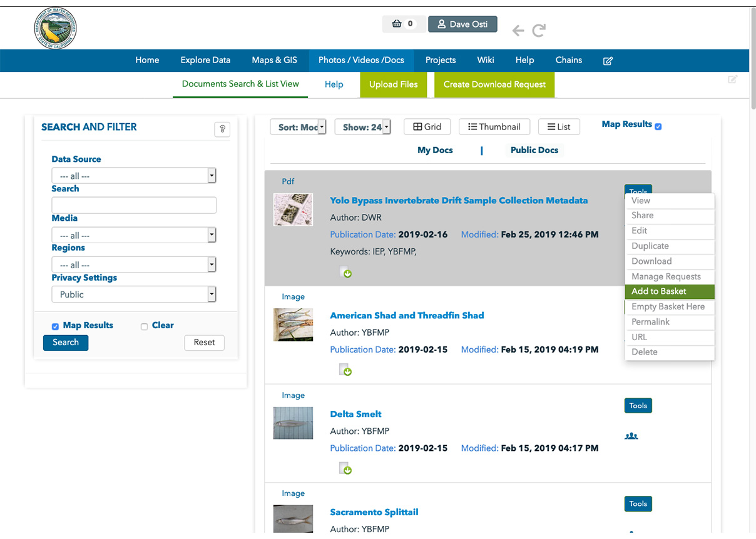Image resolution: width=756 pixels, height=539 pixels.
Task: Click Create Download Request button
Action: [x=494, y=84]
